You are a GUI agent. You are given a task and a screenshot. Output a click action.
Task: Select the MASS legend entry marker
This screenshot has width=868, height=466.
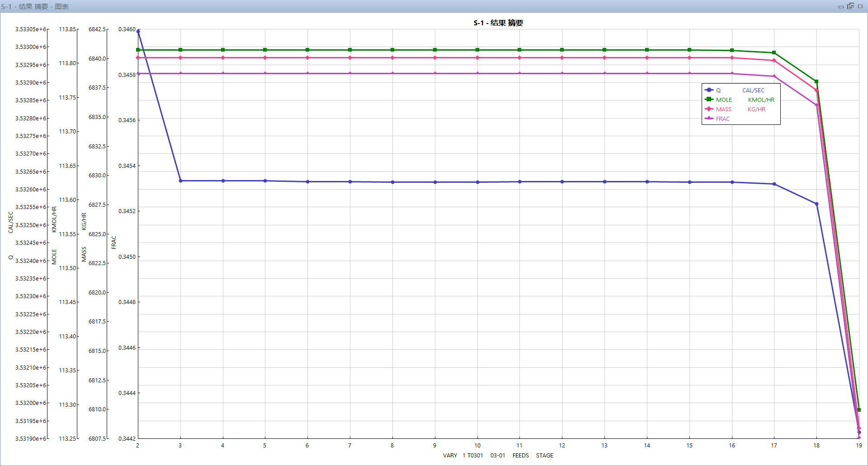(709, 109)
